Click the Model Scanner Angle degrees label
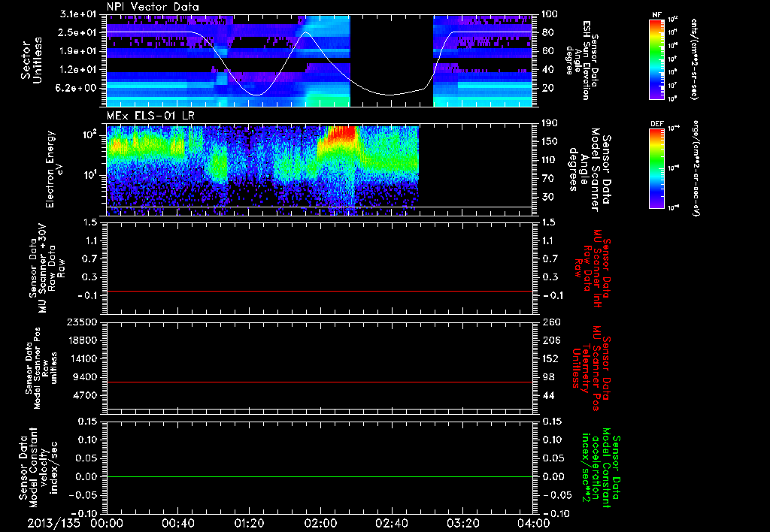Viewport: 770px width, 532px height. pos(589,169)
